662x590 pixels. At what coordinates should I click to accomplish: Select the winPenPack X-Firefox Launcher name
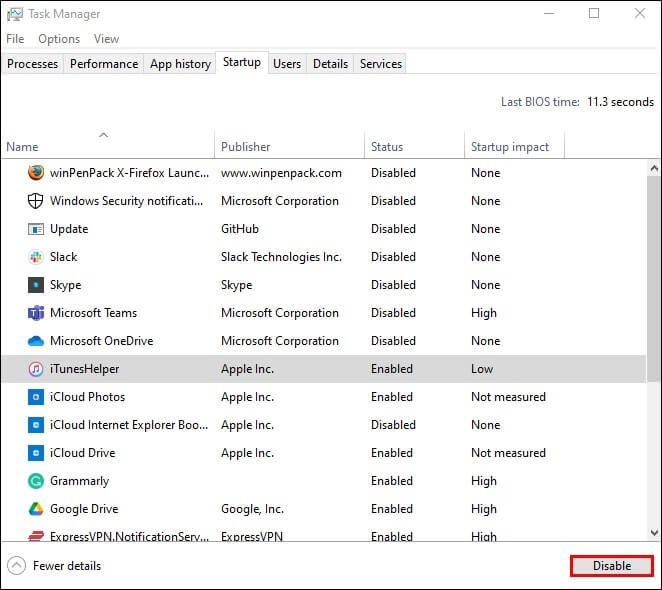[x=129, y=173]
